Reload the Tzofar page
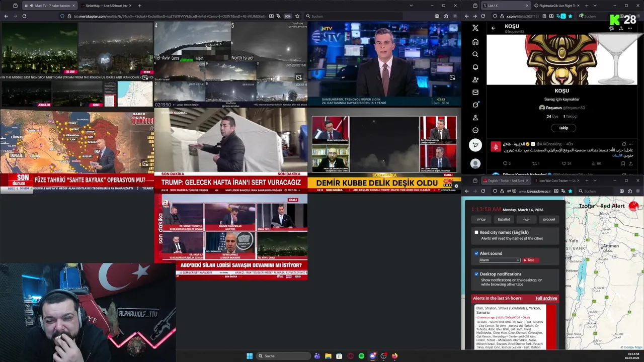 483,191
